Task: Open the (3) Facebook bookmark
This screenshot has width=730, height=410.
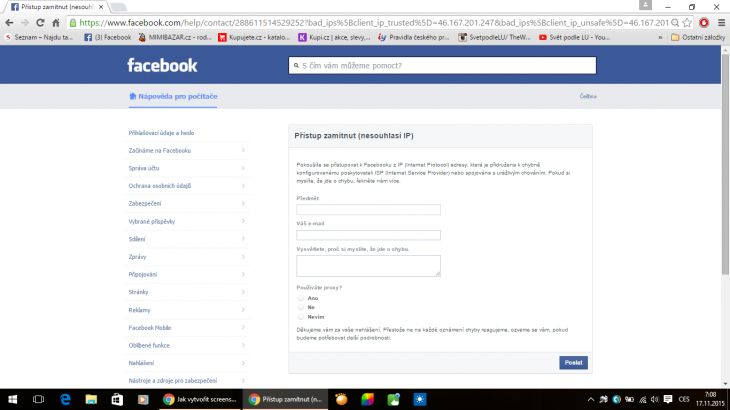Action: [108, 37]
